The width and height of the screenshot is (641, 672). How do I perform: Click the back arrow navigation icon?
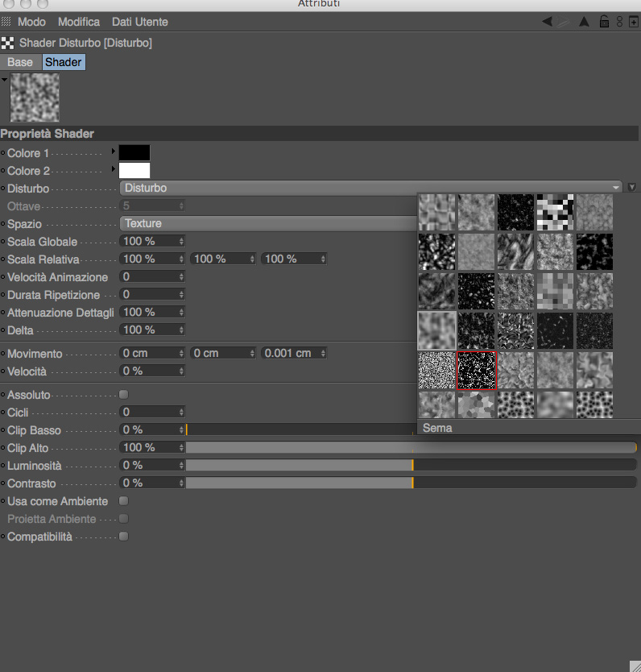tap(547, 22)
